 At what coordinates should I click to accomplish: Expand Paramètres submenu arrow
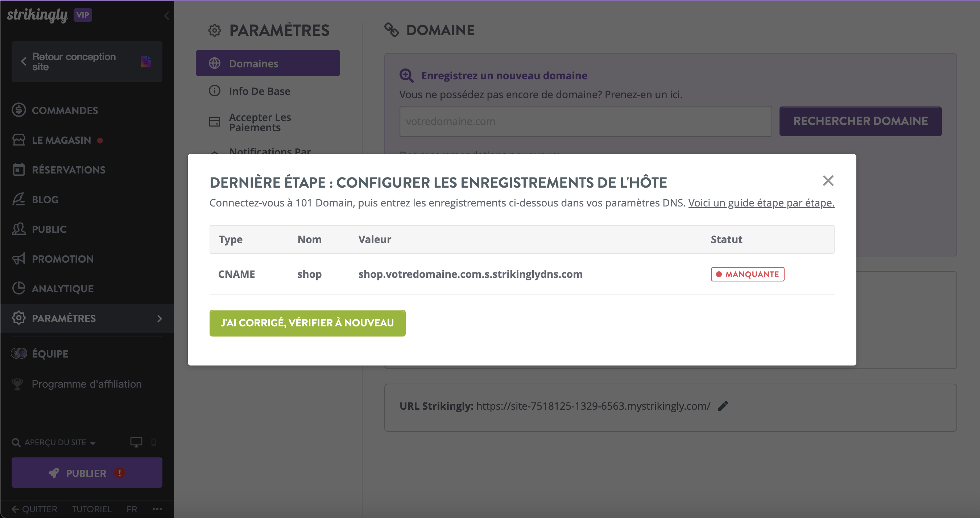(x=160, y=318)
